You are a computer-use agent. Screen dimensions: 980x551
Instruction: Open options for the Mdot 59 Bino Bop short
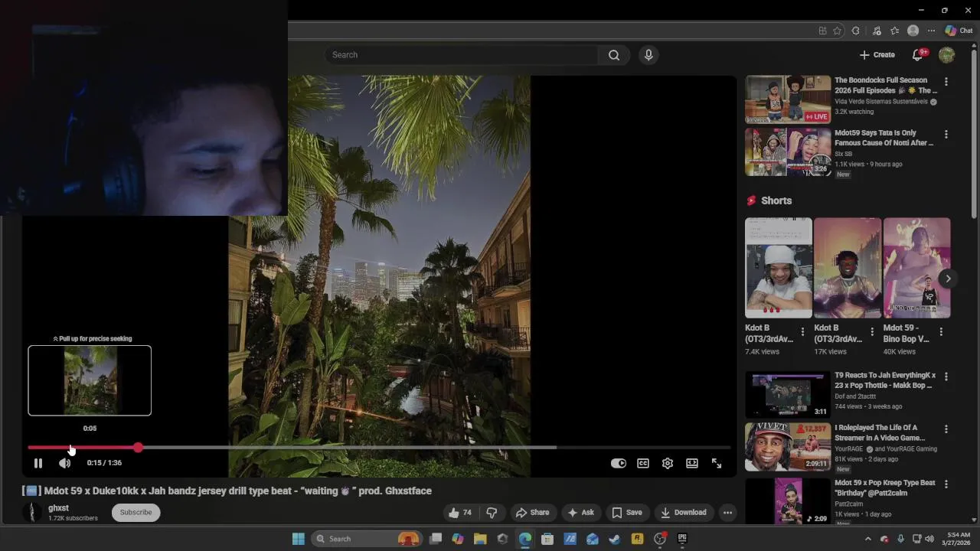941,332
